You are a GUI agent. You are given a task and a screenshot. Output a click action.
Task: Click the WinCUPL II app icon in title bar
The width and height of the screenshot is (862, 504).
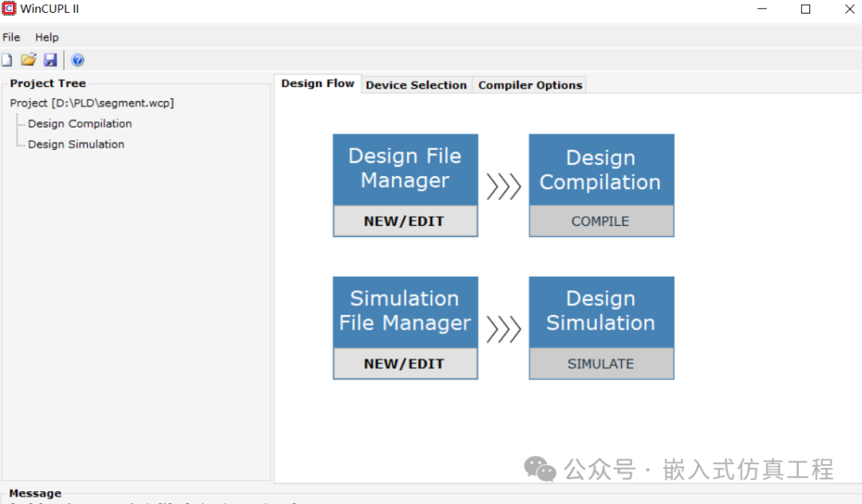(x=9, y=8)
